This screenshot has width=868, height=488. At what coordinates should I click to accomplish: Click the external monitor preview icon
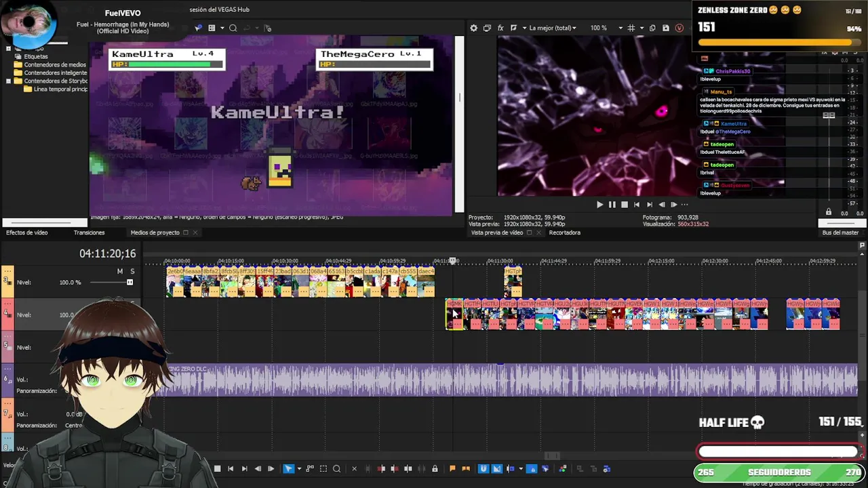tap(487, 28)
